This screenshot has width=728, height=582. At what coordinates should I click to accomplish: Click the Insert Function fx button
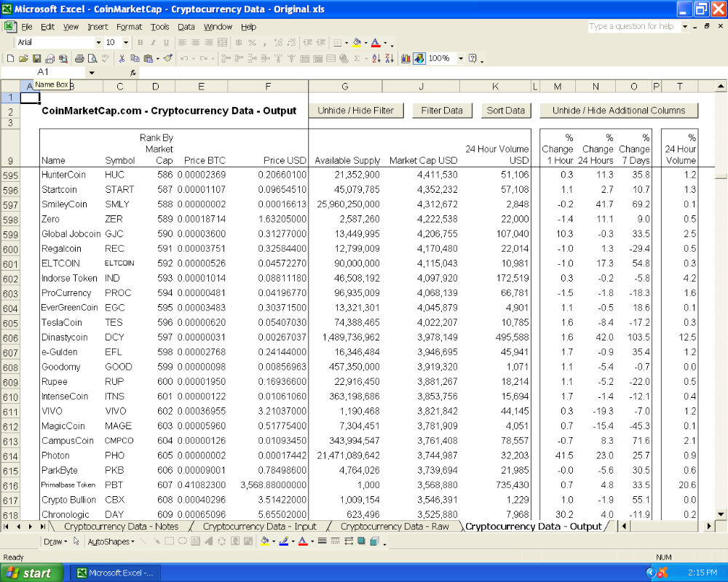pyautogui.click(x=132, y=73)
